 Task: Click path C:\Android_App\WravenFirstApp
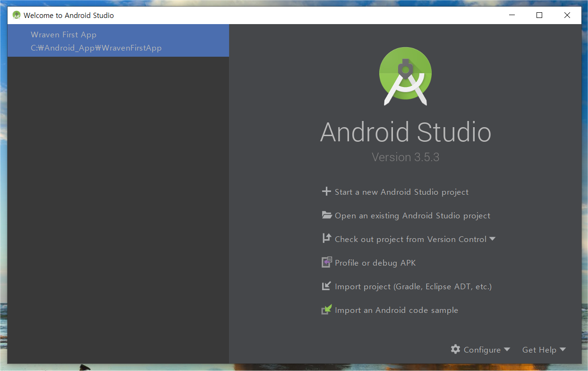[96, 48]
